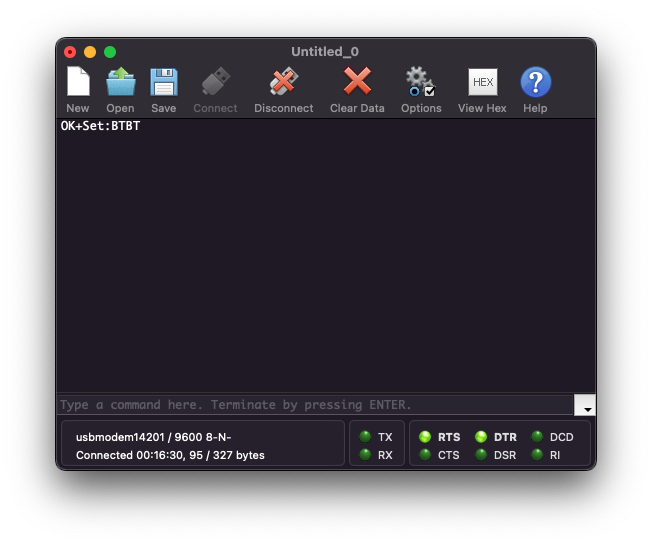Click the RX activity LED
Image resolution: width=652 pixels, height=544 pixels.
[365, 455]
